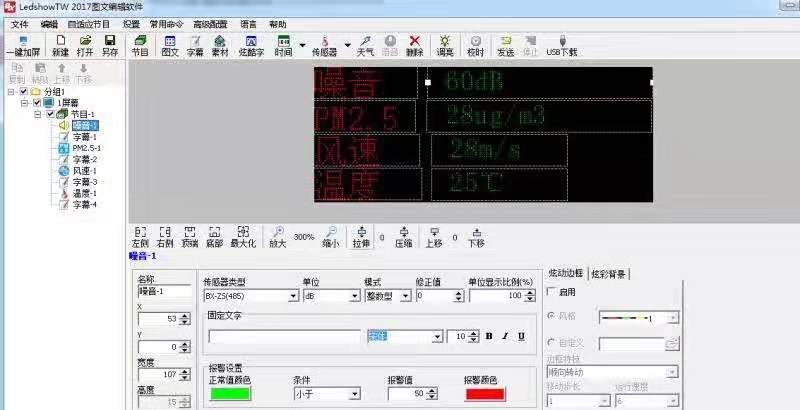800x410 pixels.
Task: Click the 名称 field containing 噪音-1
Action: point(164,291)
